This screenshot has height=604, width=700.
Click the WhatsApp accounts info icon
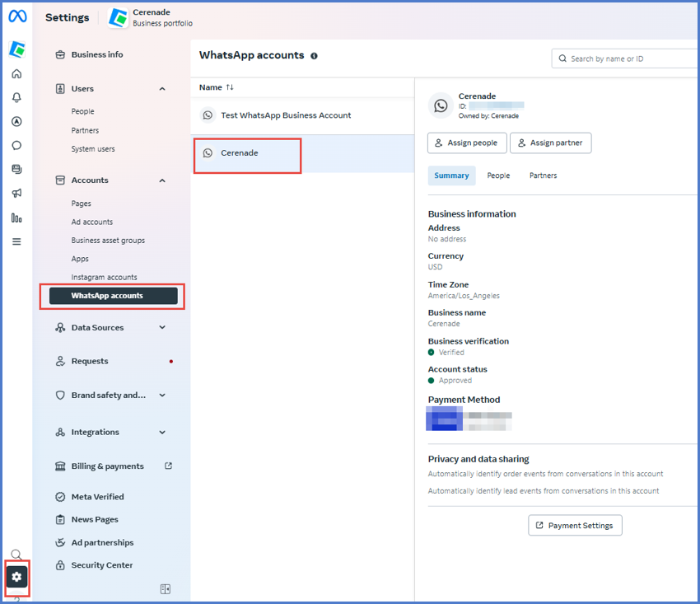click(314, 56)
